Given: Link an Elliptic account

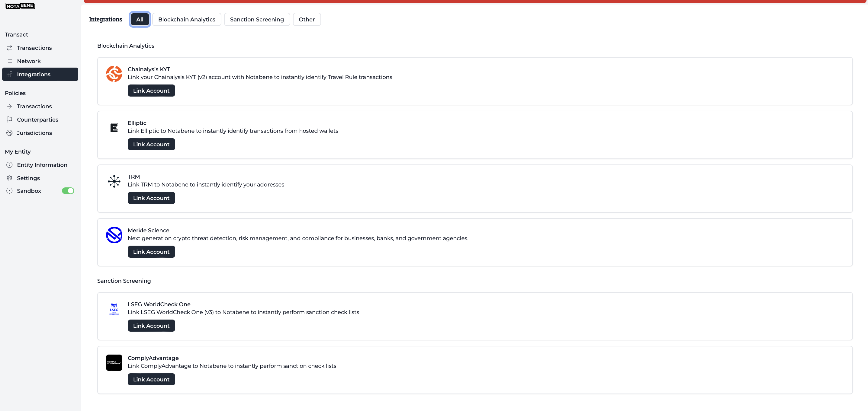Looking at the screenshot, I should click(x=151, y=145).
